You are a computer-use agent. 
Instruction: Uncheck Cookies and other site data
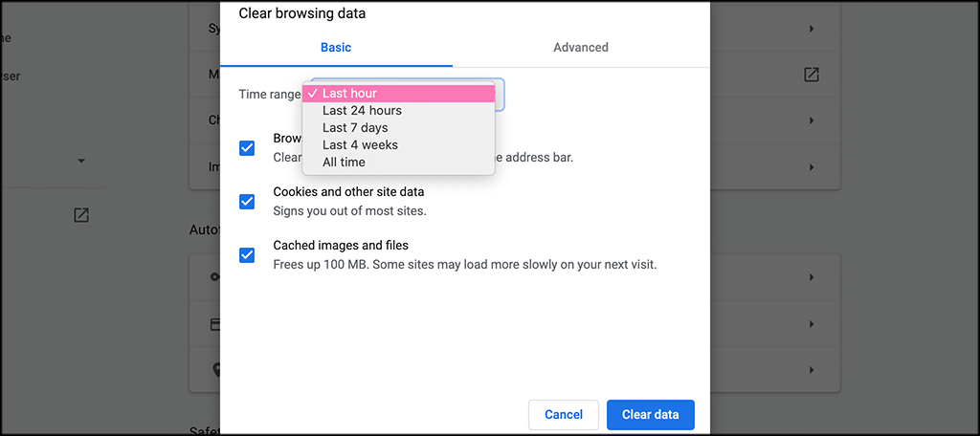247,202
